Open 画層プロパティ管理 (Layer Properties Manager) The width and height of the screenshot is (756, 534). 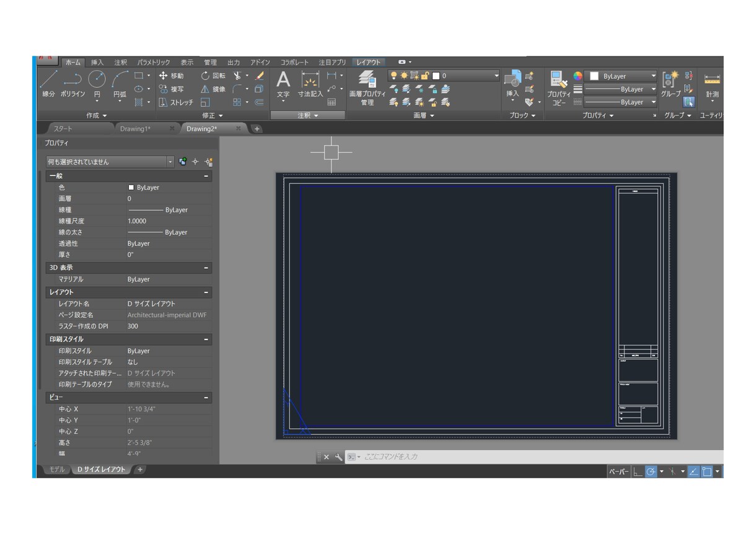[x=367, y=87]
